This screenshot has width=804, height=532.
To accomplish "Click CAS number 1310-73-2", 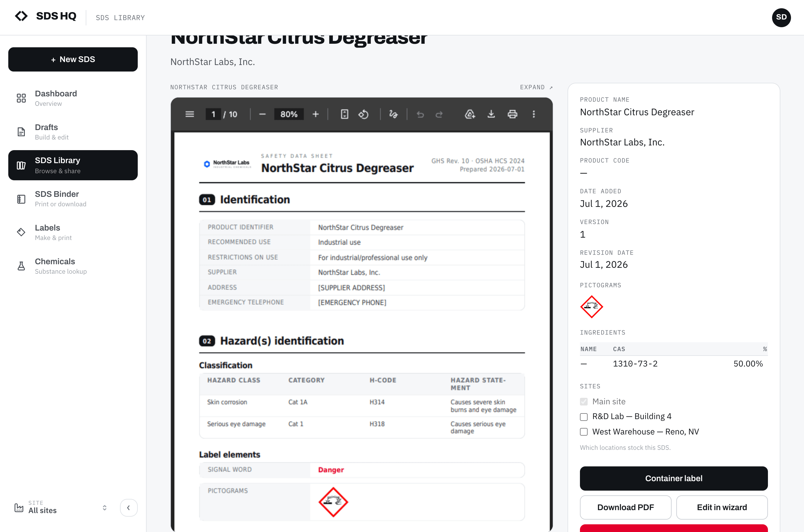I will point(635,364).
